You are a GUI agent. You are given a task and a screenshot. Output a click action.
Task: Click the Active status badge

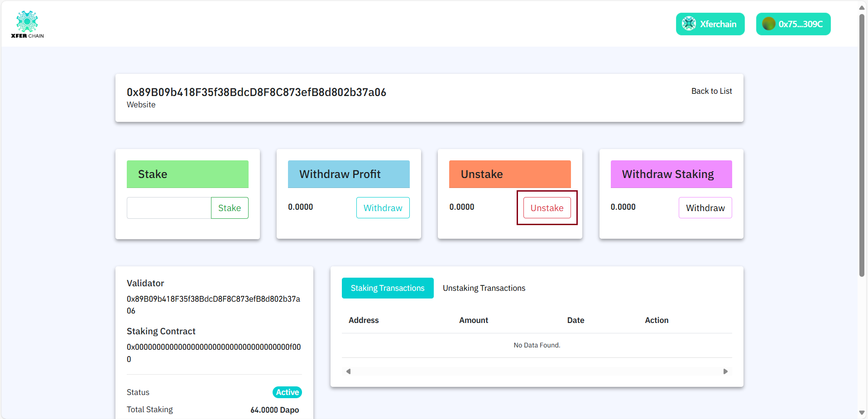[287, 392]
